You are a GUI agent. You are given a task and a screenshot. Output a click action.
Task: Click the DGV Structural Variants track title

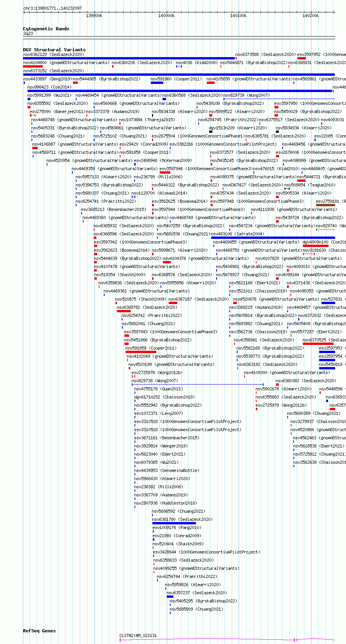[54, 50]
